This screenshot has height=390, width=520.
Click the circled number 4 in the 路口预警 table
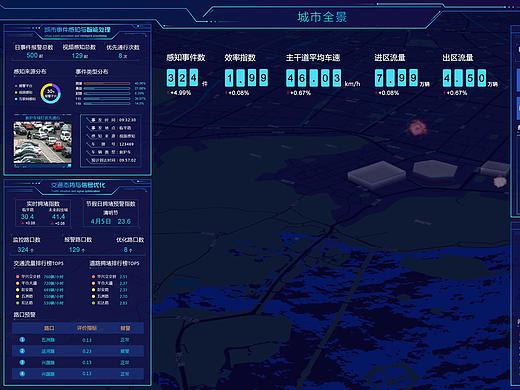pos(22,374)
